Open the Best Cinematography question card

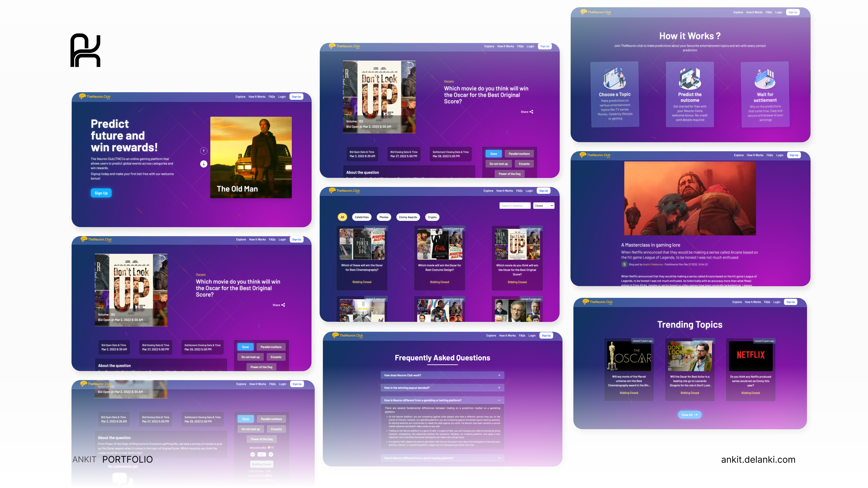(362, 258)
